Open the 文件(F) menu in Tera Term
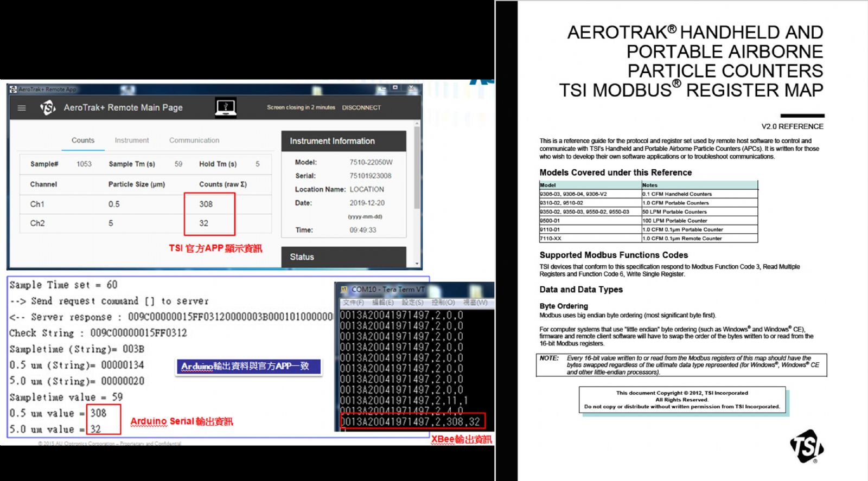The height and width of the screenshot is (481, 868). pos(353,303)
